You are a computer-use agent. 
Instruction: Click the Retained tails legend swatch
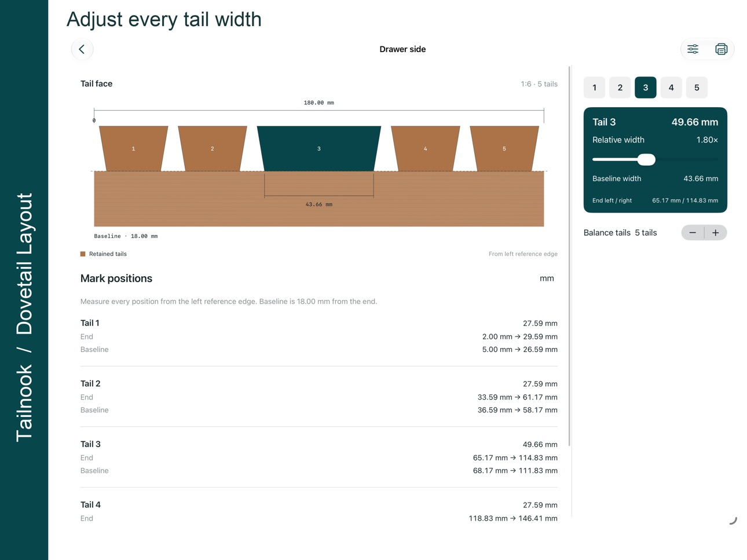pos(83,254)
